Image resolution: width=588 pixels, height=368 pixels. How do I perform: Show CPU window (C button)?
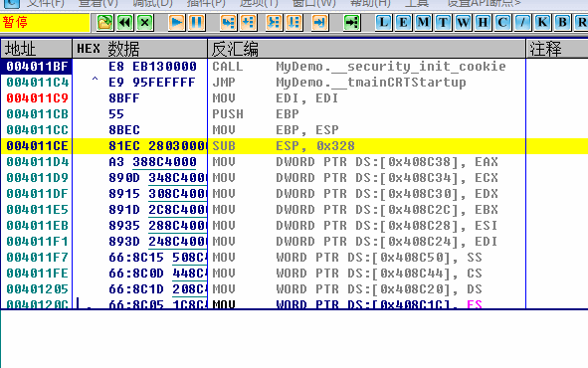[x=502, y=23]
